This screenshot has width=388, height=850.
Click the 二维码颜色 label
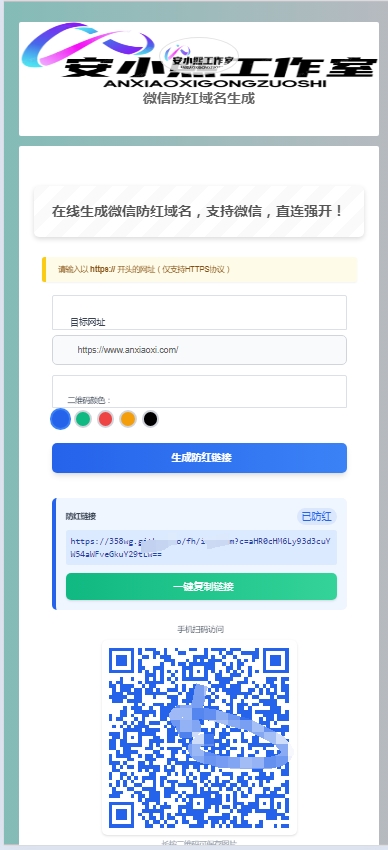point(89,401)
